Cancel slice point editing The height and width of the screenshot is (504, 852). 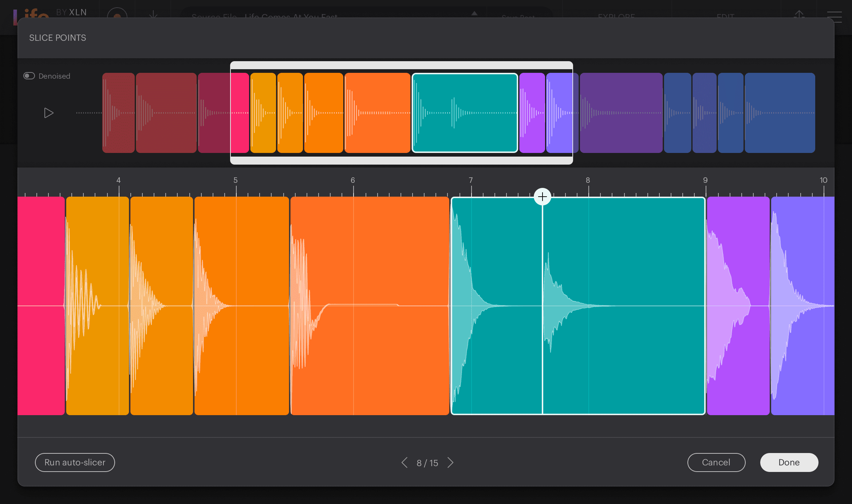click(716, 462)
